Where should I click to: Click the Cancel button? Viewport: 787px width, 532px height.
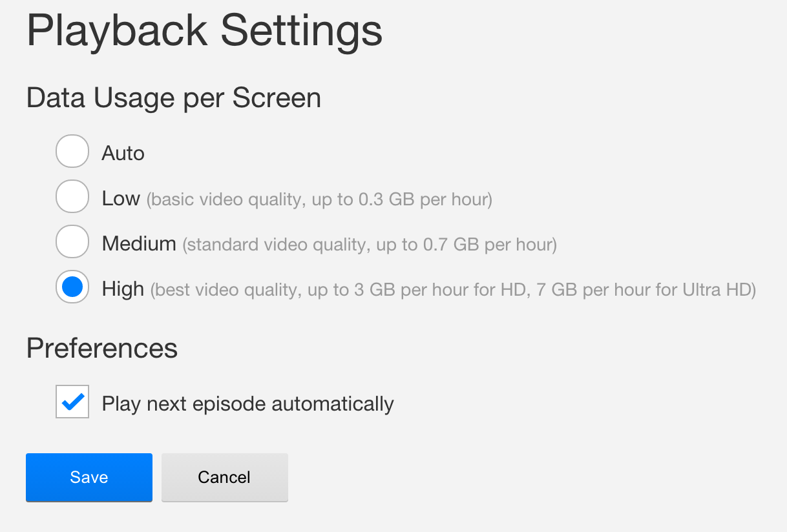224,477
